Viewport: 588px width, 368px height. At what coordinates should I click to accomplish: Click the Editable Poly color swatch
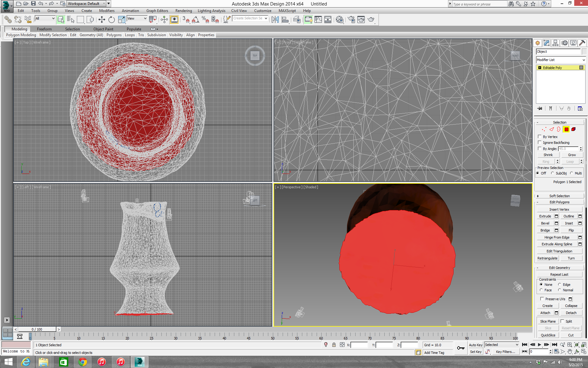click(581, 68)
